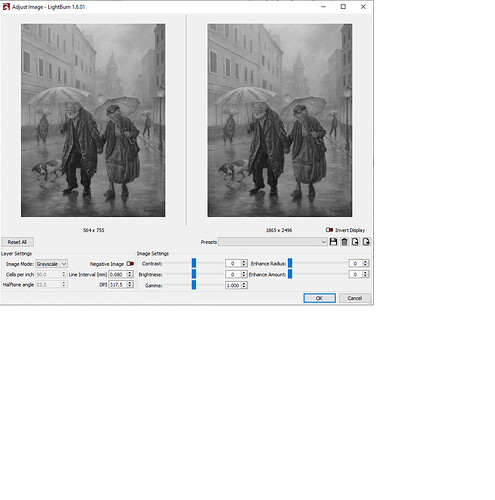This screenshot has width=495, height=500.
Task: Close the Adjust Image dialog
Action: [363, 7]
